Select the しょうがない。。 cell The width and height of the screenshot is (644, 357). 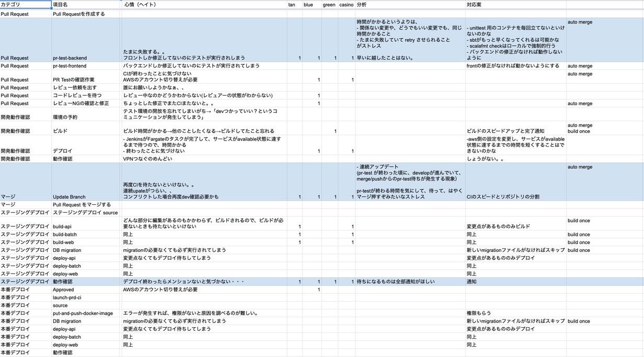click(516, 159)
